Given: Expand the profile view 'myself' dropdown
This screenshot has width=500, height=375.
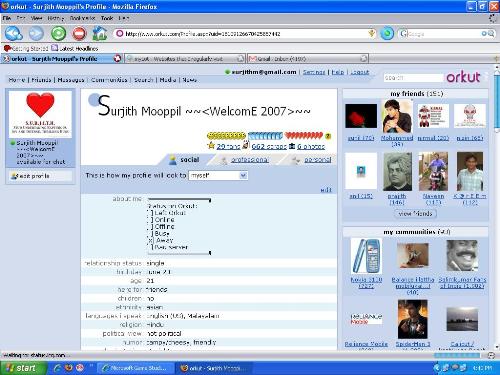Looking at the screenshot, I should pyautogui.click(x=218, y=175).
